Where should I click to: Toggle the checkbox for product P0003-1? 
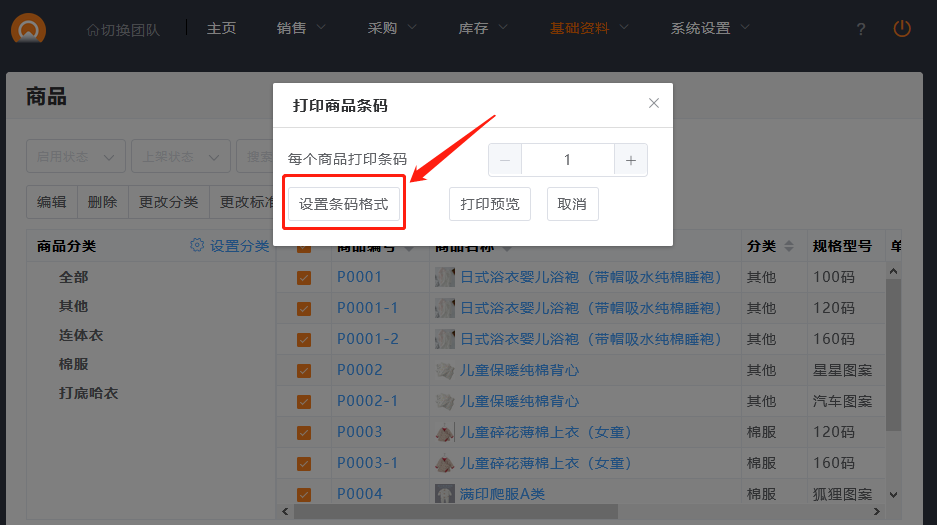304,464
